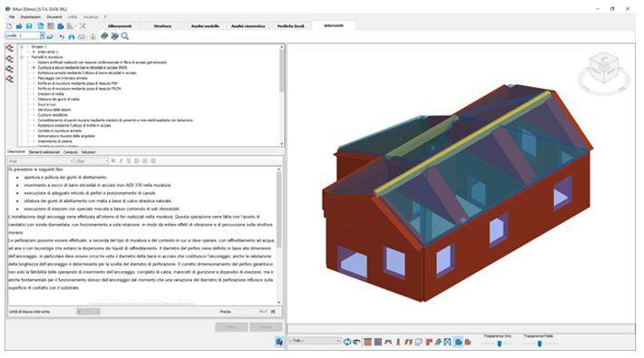Click the brown textured wall display icon
The image size is (644, 358).
(367, 342)
